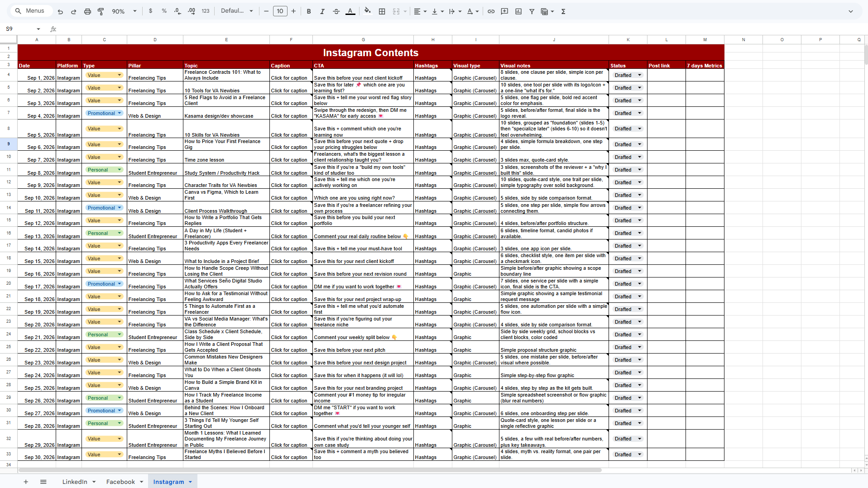Open Status Drafted dropdown for Sep 30
Screen dimensions: 868x488
click(640, 455)
